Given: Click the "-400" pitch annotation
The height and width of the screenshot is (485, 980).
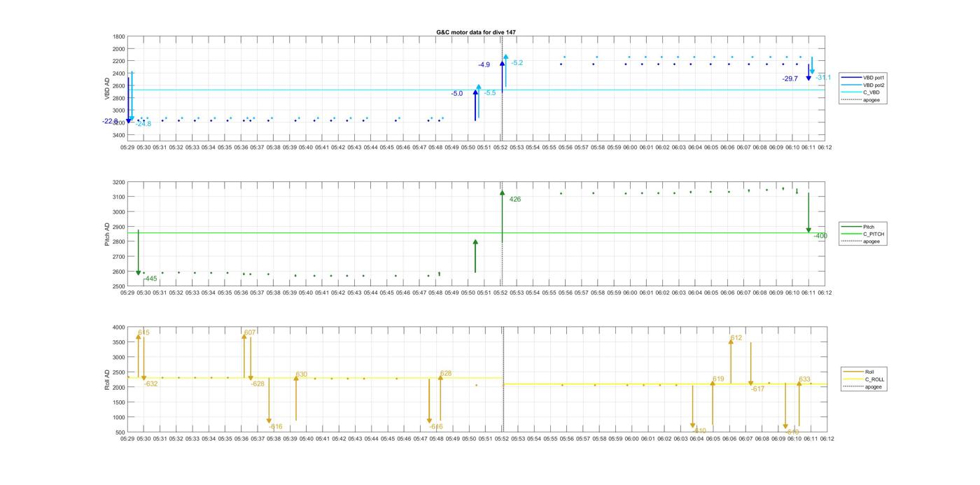Looking at the screenshot, I should 820,236.
